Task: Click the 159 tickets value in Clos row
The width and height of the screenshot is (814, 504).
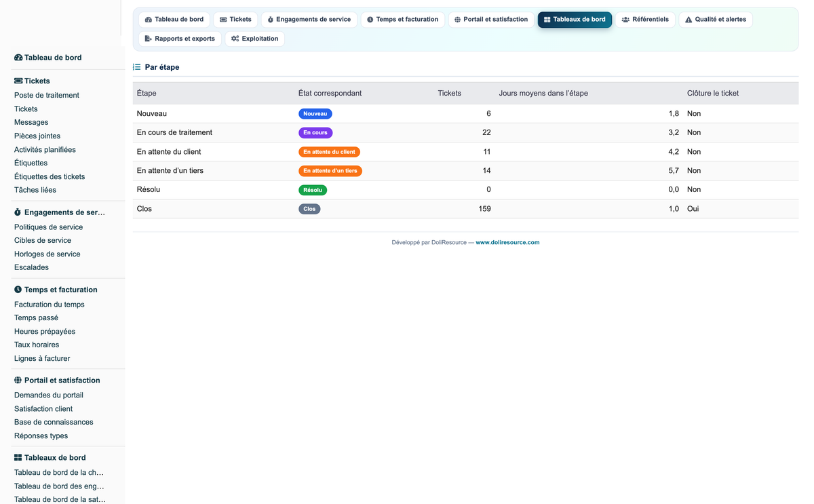Action: click(484, 209)
